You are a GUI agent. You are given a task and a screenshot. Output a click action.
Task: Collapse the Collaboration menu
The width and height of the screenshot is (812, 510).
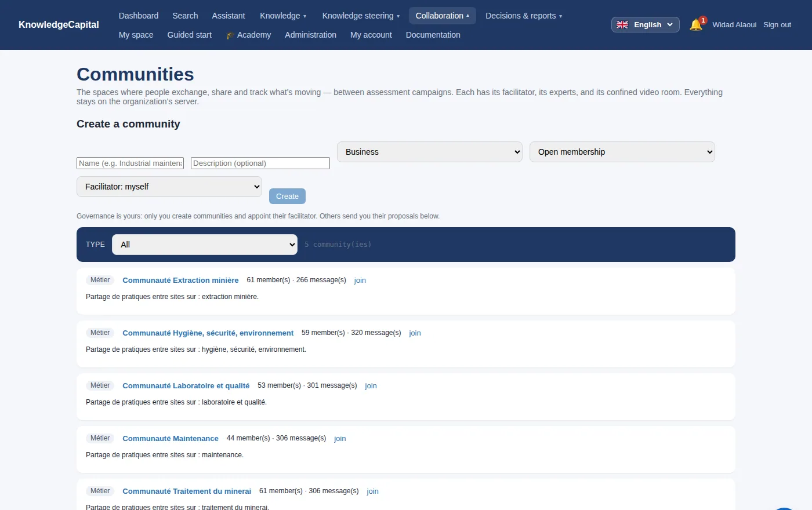pyautogui.click(x=443, y=16)
